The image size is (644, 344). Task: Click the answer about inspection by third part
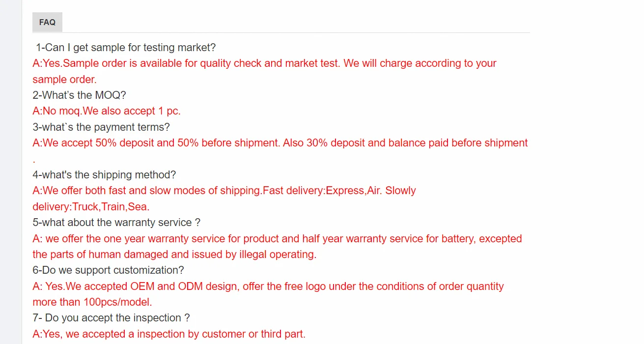click(168, 333)
